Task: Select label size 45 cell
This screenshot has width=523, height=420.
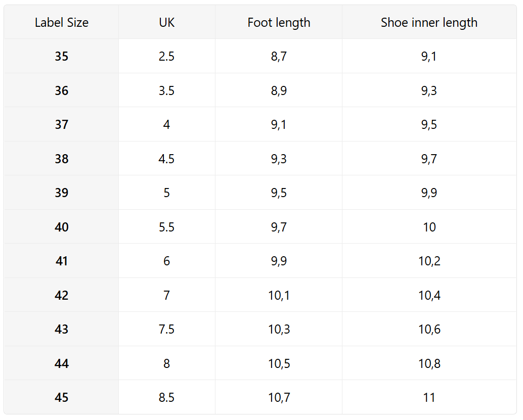Action: point(62,398)
